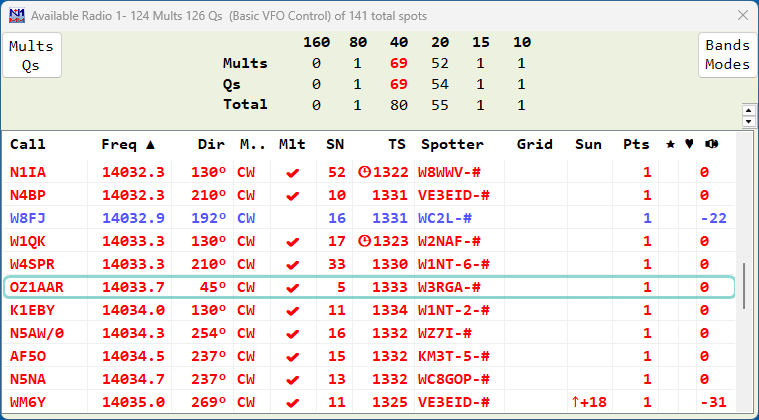Toggle the Mlt checkmark for N4BP
759x420 pixels.
[x=292, y=195]
